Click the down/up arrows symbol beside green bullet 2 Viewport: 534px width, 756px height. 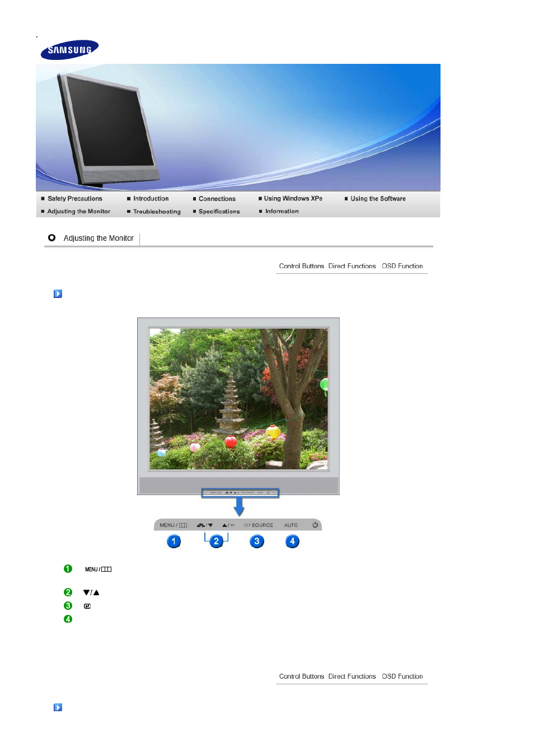click(91, 592)
